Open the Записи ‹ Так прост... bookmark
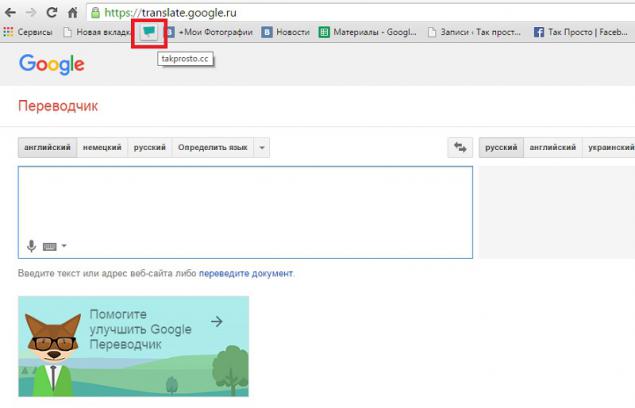The height and width of the screenshot is (408, 635). pos(475,32)
